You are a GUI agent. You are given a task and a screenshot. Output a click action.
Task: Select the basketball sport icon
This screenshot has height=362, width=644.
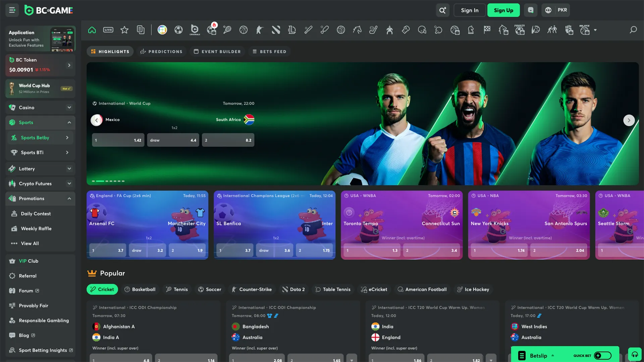244,30
